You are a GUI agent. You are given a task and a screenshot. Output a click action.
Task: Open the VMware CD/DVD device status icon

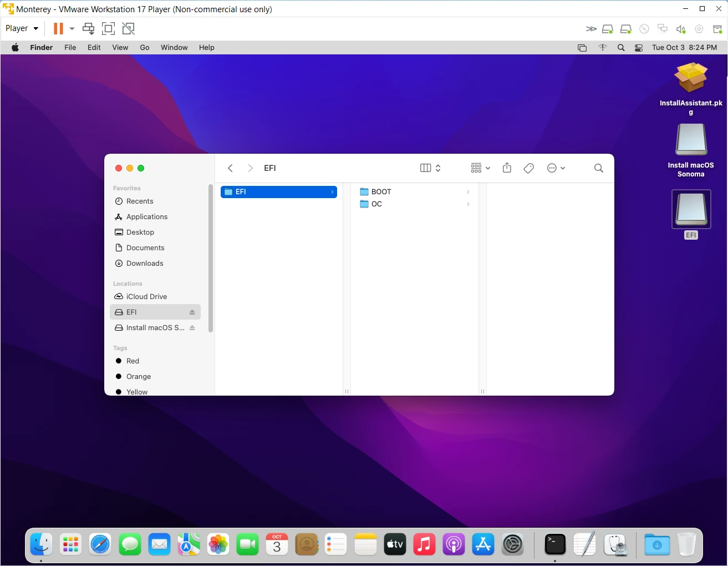pyautogui.click(x=644, y=29)
